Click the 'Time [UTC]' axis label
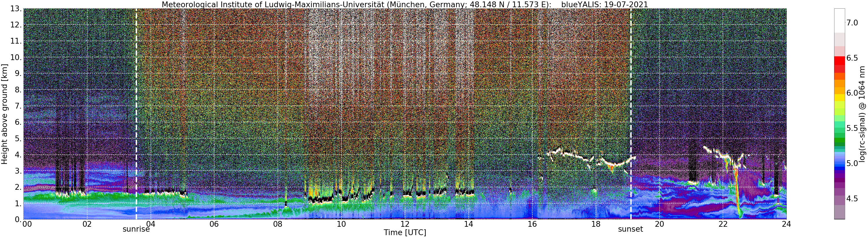 405,233
